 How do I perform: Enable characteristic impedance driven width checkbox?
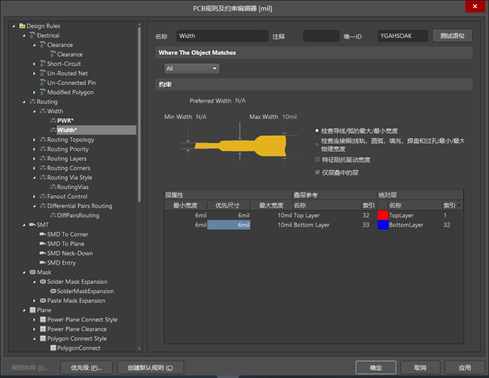[317, 159]
